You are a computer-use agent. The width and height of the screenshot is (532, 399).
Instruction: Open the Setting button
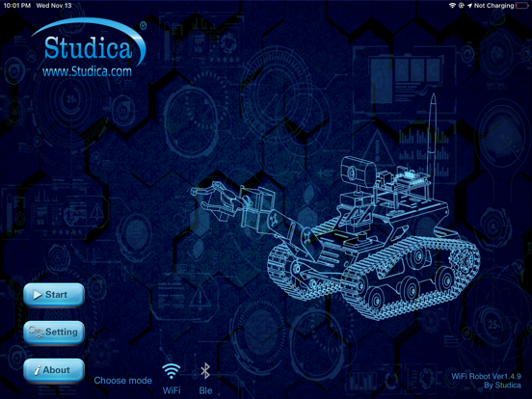(x=54, y=332)
